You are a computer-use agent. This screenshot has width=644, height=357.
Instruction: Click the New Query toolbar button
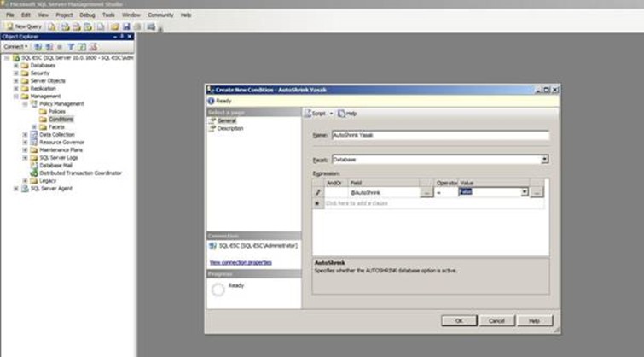24,26
